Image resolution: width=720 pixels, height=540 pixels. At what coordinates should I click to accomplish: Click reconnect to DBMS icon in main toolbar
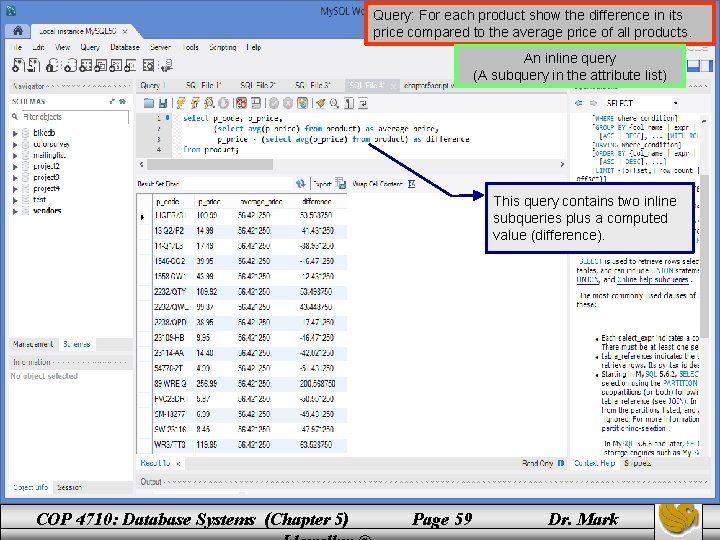click(x=166, y=66)
